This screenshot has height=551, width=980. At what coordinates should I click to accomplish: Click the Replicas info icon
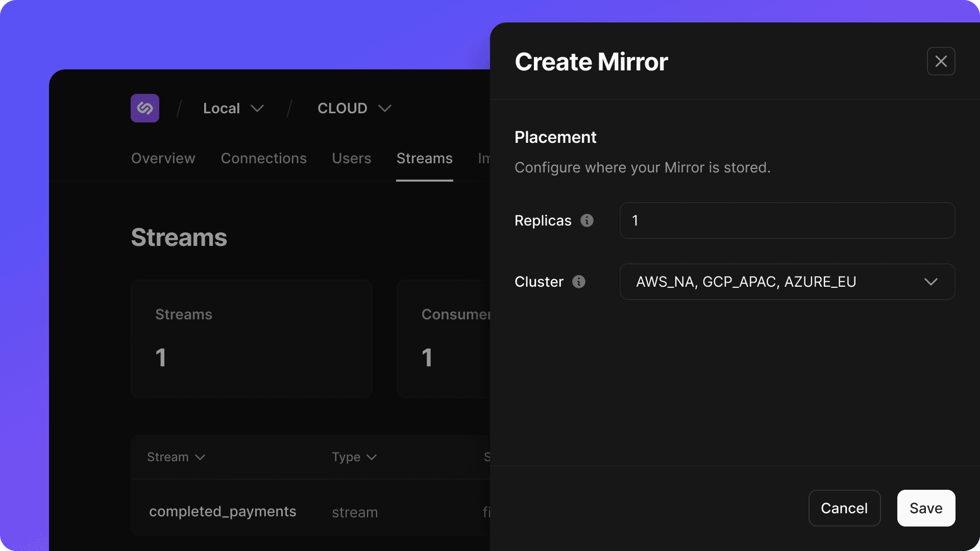click(x=587, y=220)
